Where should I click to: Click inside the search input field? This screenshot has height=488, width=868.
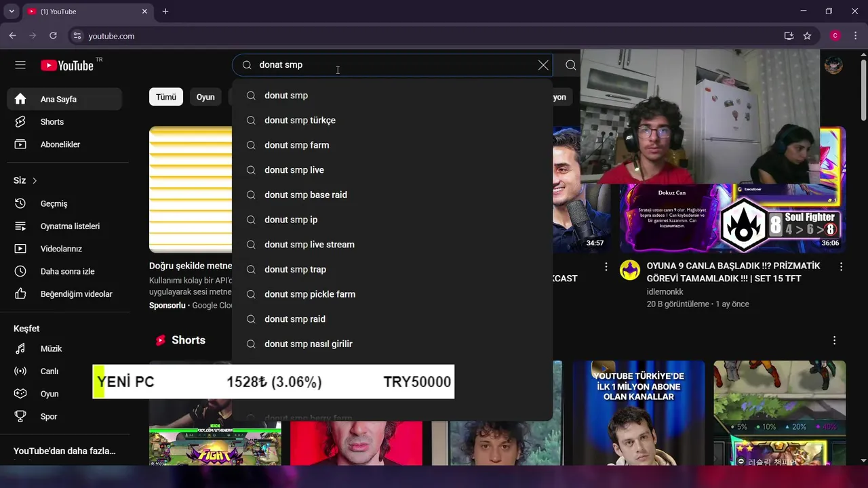(393, 65)
